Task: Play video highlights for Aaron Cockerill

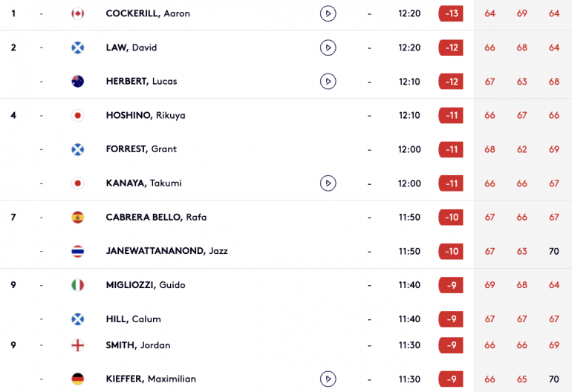Action: [328, 13]
